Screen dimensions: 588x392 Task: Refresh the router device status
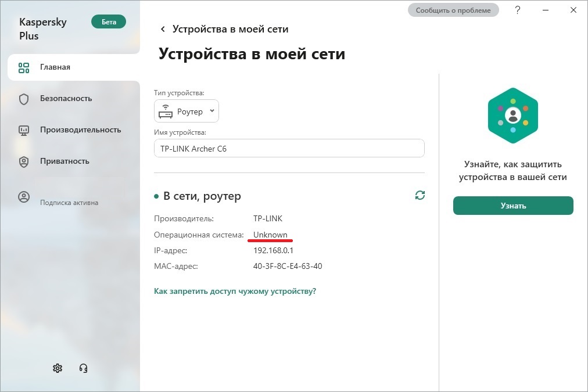tap(420, 195)
